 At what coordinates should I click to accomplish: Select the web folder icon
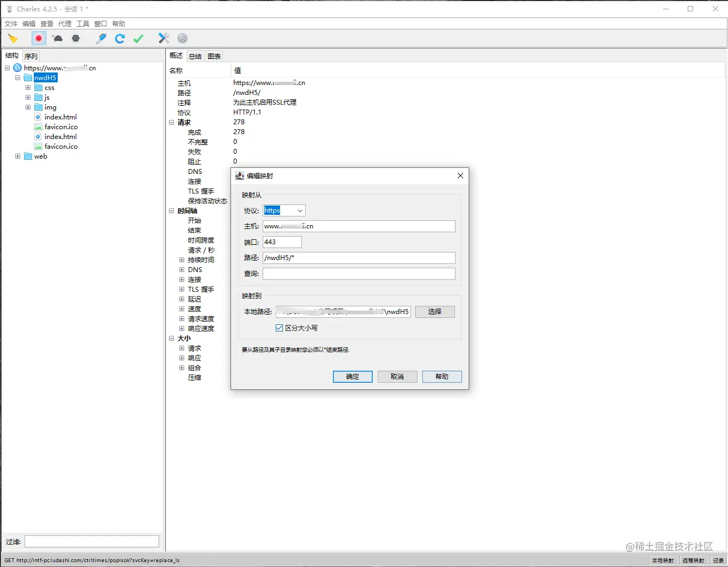pos(28,156)
